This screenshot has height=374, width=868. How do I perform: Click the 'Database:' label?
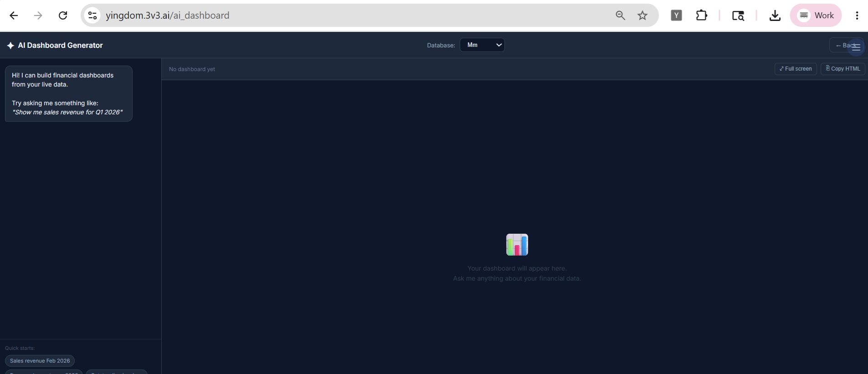point(441,46)
